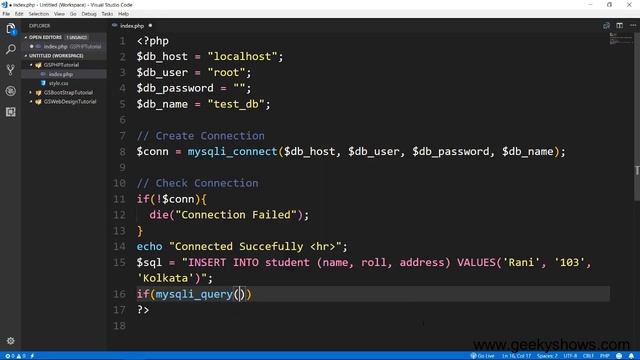Click the PHP file icon on index.php tab
Viewport: 640px width, 360px height.
[x=115, y=25]
